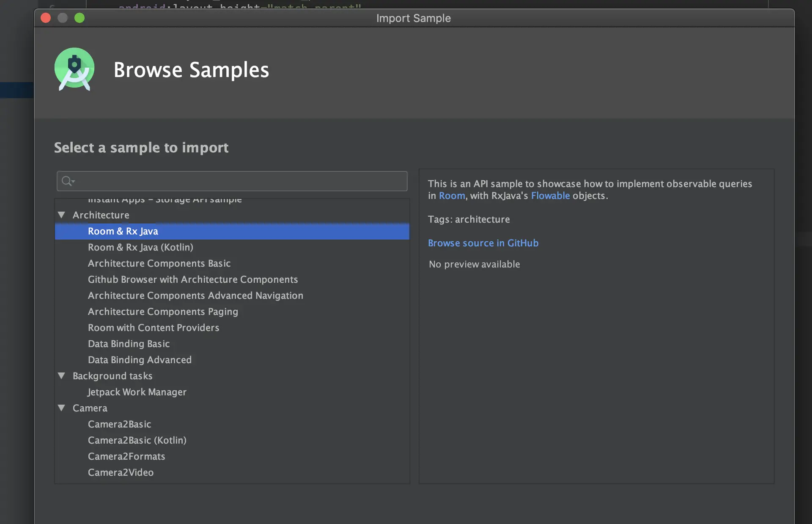Focus the sample search field
This screenshot has width=812, height=524.
pyautogui.click(x=232, y=181)
